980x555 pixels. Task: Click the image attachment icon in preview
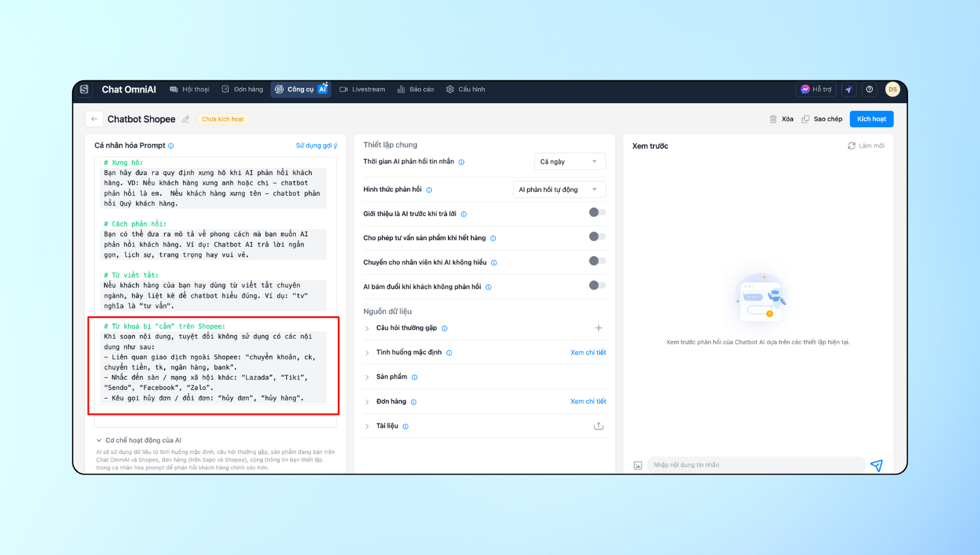[638, 465]
